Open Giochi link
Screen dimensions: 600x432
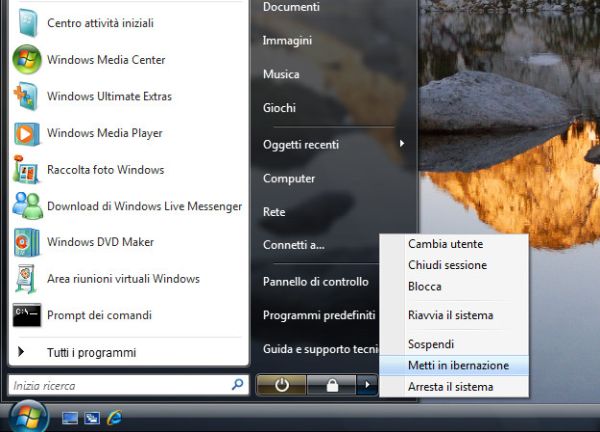tap(279, 108)
